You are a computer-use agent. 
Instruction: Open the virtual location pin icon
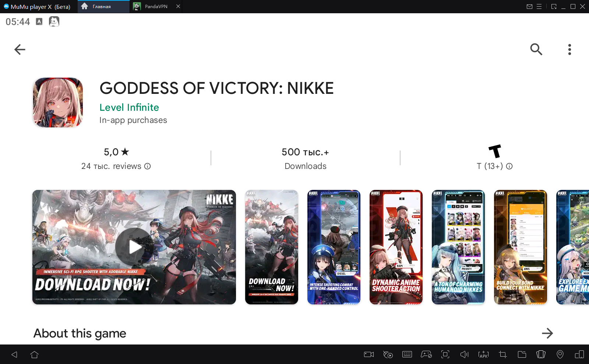point(560,354)
